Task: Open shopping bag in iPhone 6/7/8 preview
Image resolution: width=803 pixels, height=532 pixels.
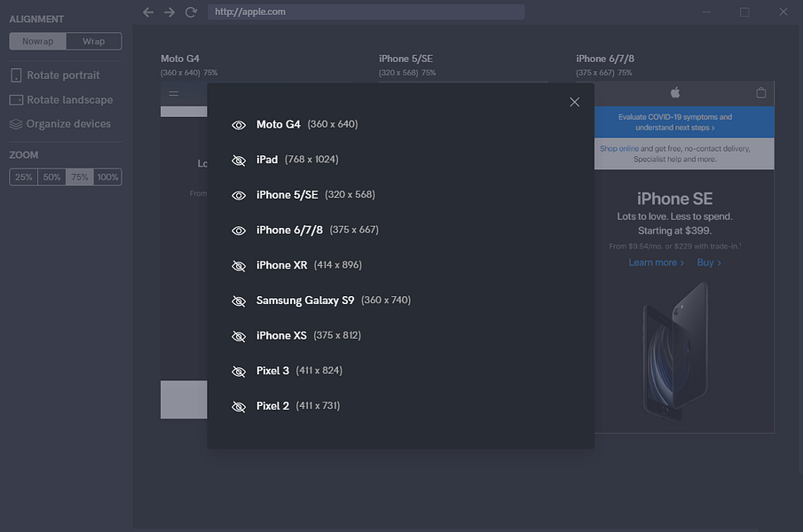Action: (761, 92)
